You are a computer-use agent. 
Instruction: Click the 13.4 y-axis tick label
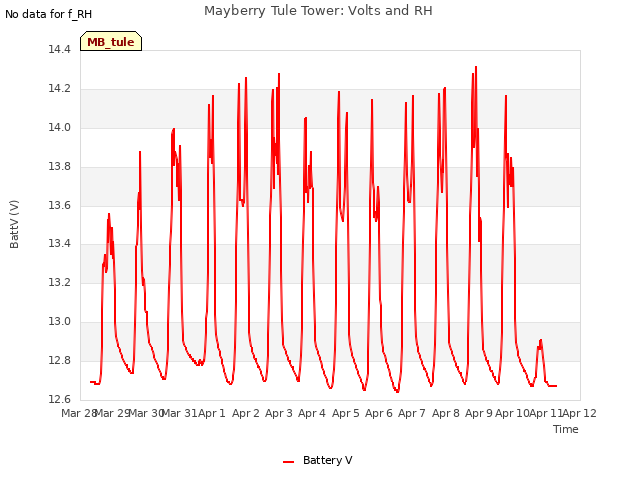pos(59,244)
